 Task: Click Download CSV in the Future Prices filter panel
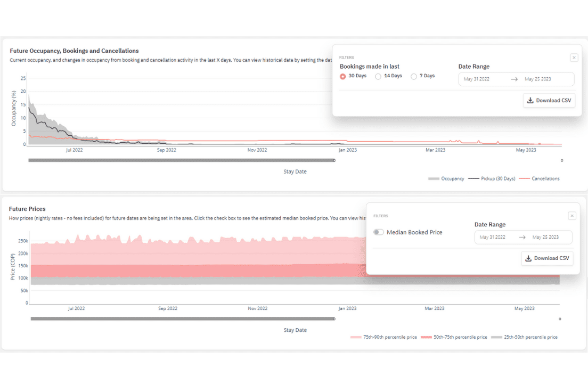coord(548,258)
